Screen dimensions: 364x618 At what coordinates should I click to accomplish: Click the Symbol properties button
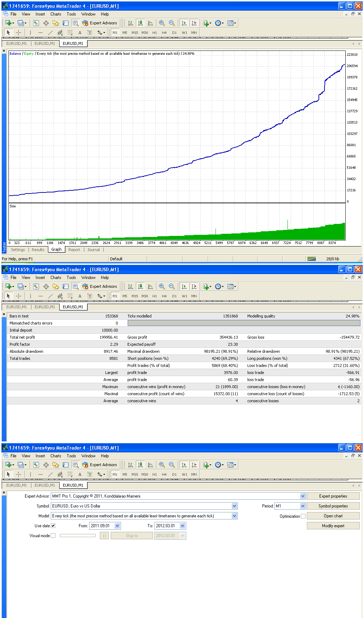[x=333, y=506]
